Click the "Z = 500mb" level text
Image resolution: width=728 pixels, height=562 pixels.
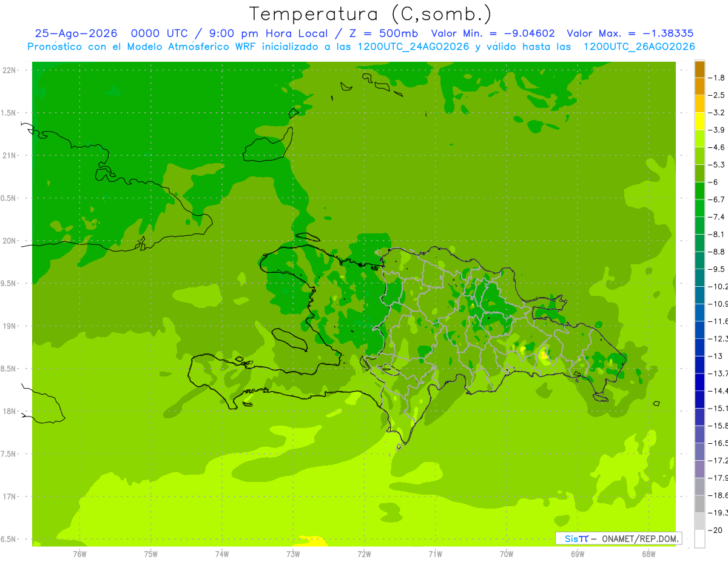click(x=383, y=33)
